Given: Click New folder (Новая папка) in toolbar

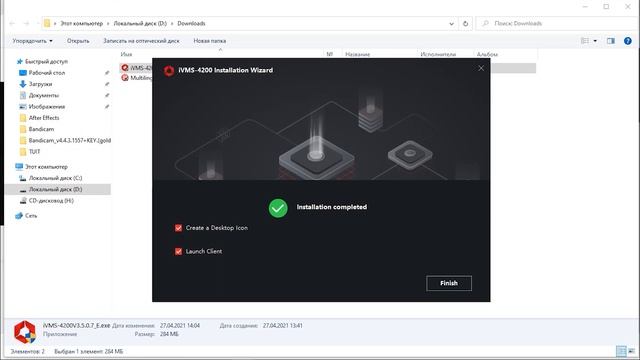Looking at the screenshot, I should pos(209,41).
